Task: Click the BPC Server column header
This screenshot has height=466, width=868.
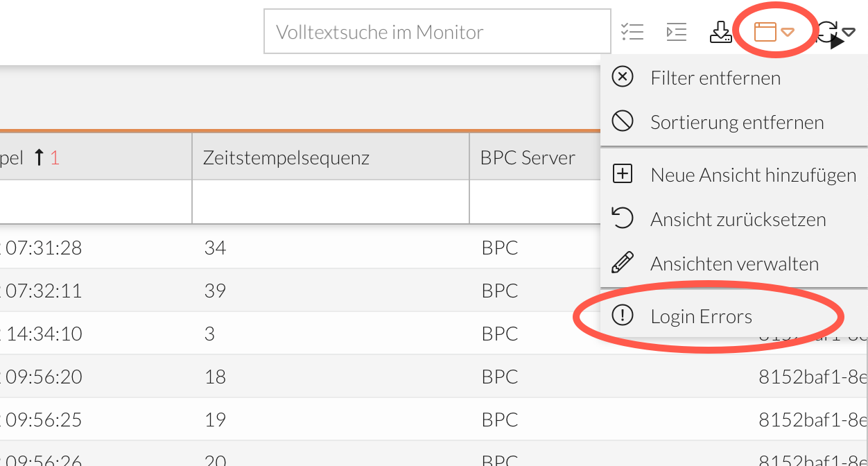Action: [528, 156]
